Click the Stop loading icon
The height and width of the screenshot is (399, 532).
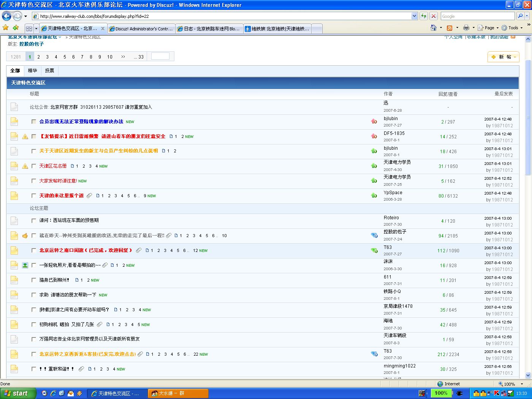[x=433, y=16]
